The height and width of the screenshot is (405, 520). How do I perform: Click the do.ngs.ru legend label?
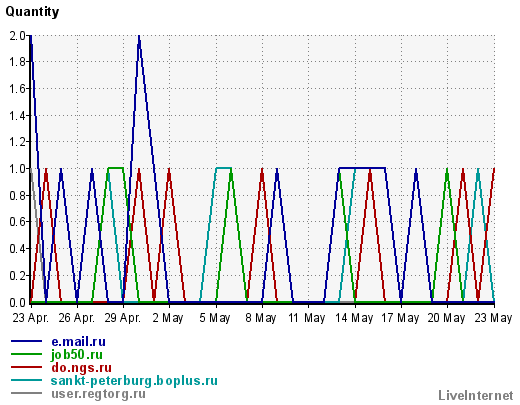81,368
